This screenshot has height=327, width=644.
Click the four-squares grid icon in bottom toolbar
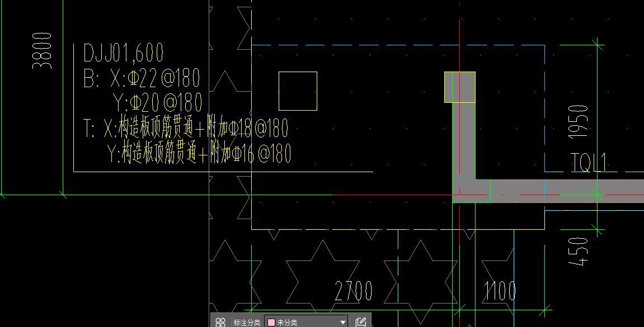pos(220,322)
